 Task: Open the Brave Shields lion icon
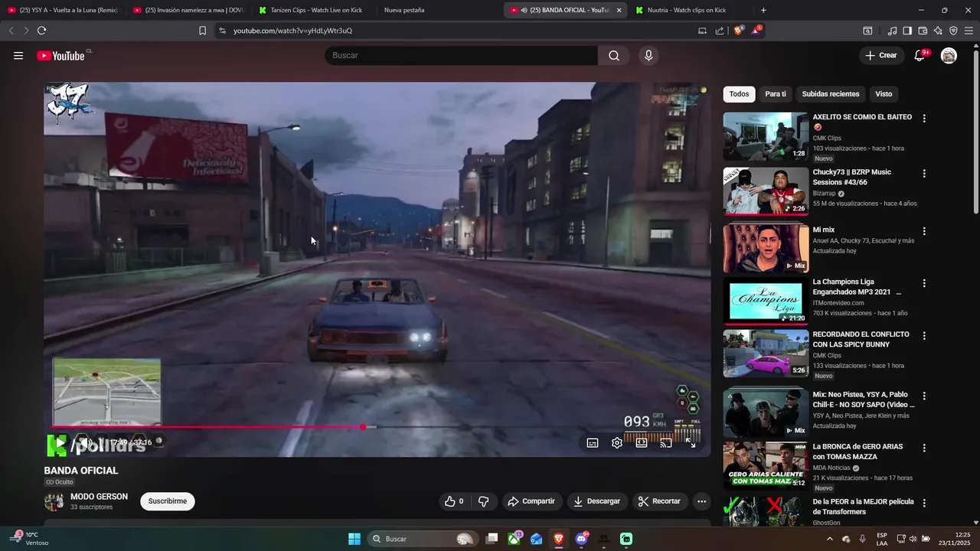[739, 31]
